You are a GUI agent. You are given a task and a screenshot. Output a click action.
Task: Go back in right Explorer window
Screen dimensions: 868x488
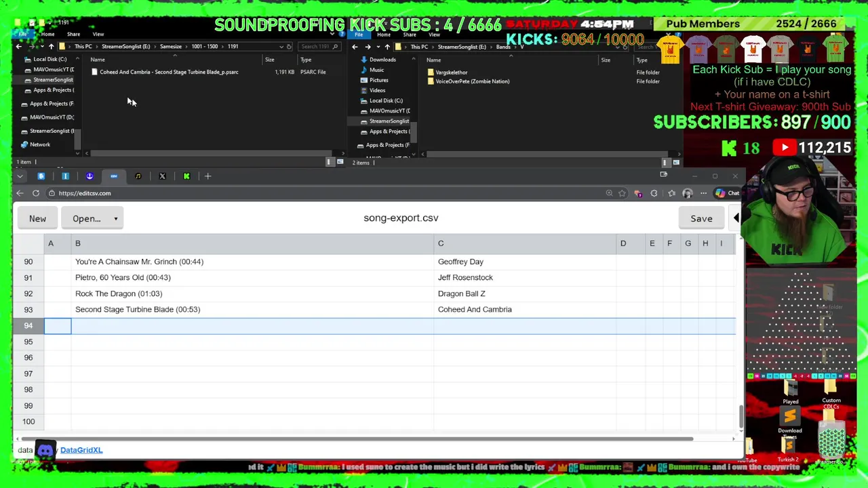(355, 47)
